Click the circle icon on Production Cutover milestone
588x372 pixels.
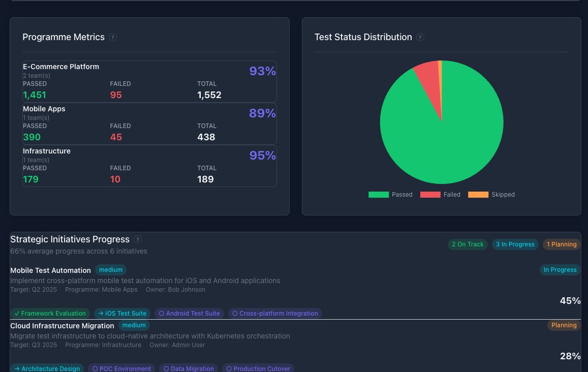click(x=229, y=368)
